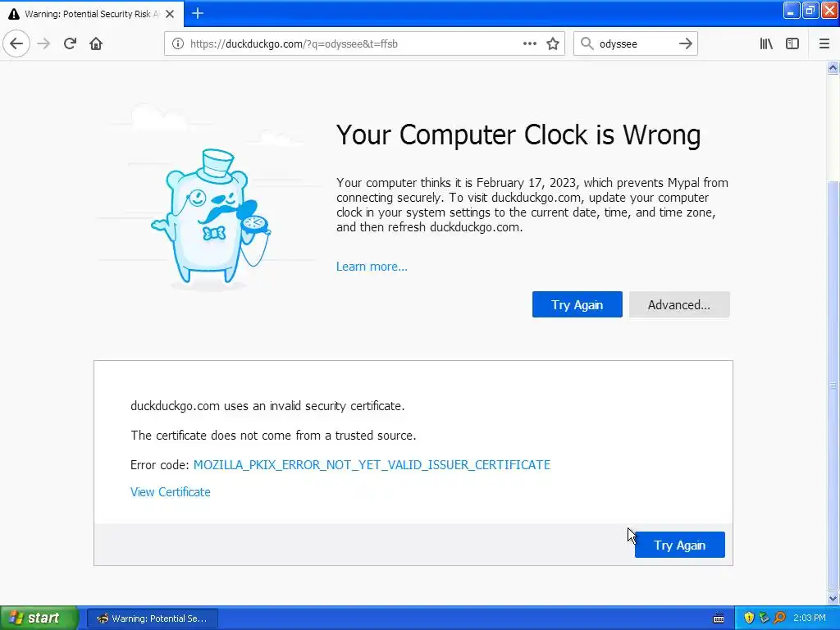Select the Warning: Potential Security Risk tab
The image size is (840, 630).
click(92, 14)
